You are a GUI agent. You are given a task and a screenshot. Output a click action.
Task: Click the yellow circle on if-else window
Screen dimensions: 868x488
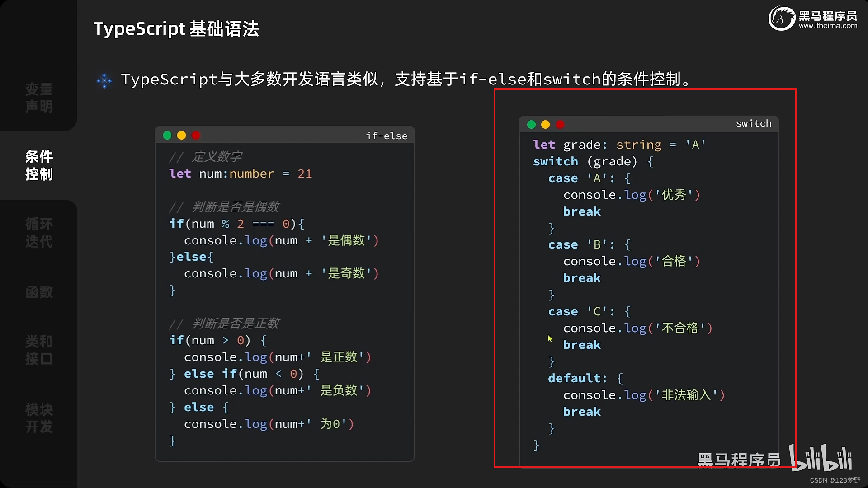coord(181,135)
